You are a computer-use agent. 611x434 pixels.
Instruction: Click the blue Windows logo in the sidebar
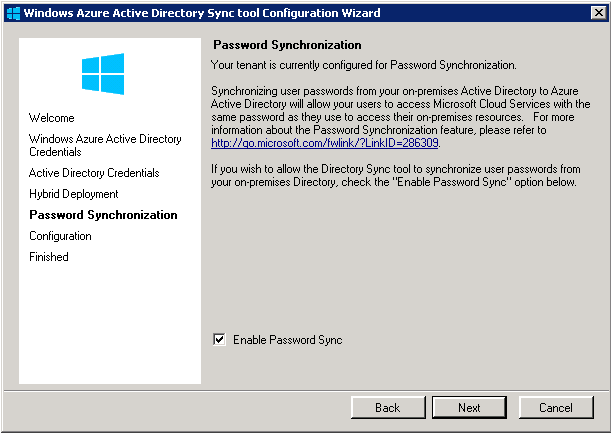coord(103,75)
